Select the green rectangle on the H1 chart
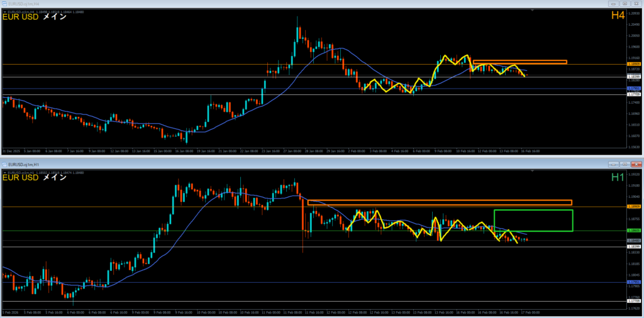Image resolution: width=644 pixels, height=318 pixels. (533, 211)
